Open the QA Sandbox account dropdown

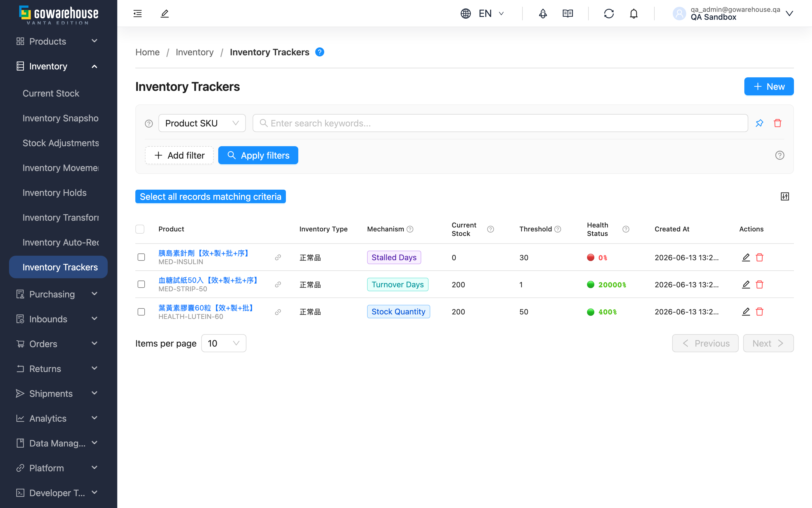(x=789, y=14)
